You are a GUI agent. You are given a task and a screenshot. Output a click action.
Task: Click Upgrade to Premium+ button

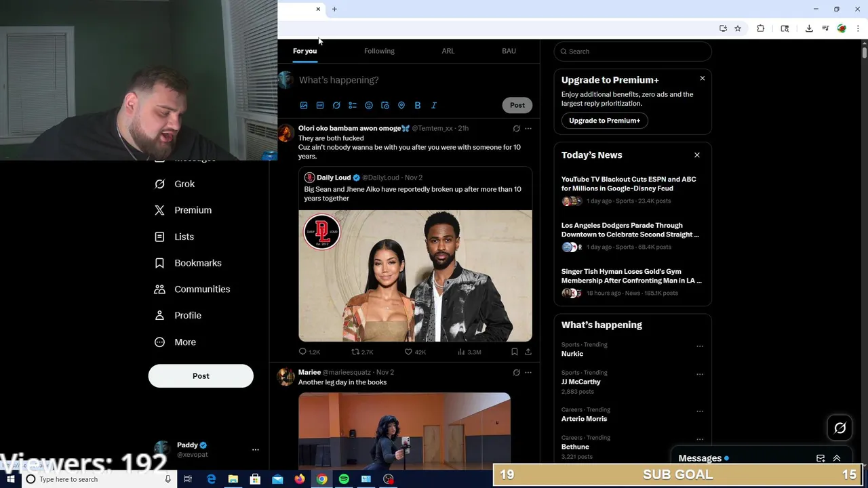(x=604, y=121)
